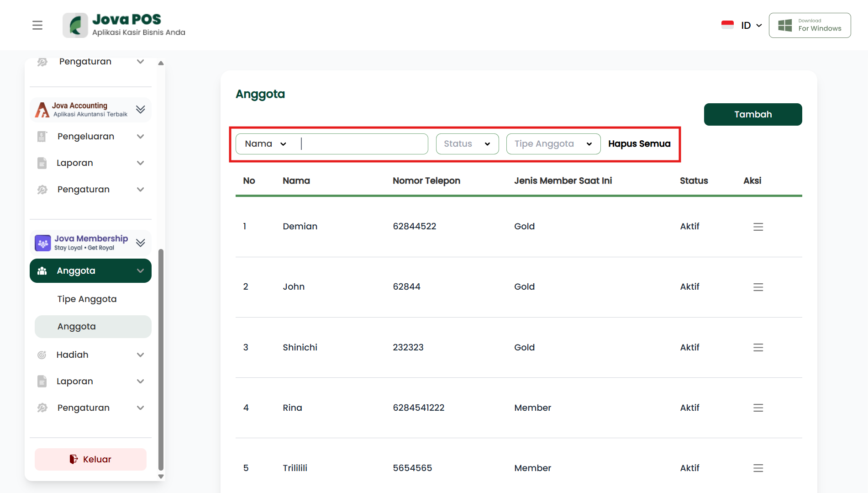The image size is (868, 493).
Task: Click the Tambah button
Action: tap(752, 114)
